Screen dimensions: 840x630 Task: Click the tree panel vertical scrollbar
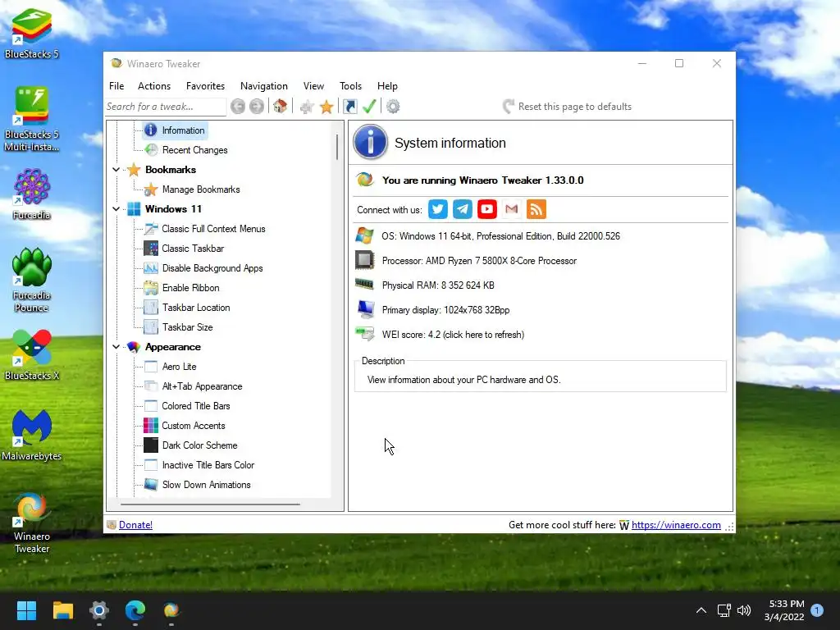point(337,148)
